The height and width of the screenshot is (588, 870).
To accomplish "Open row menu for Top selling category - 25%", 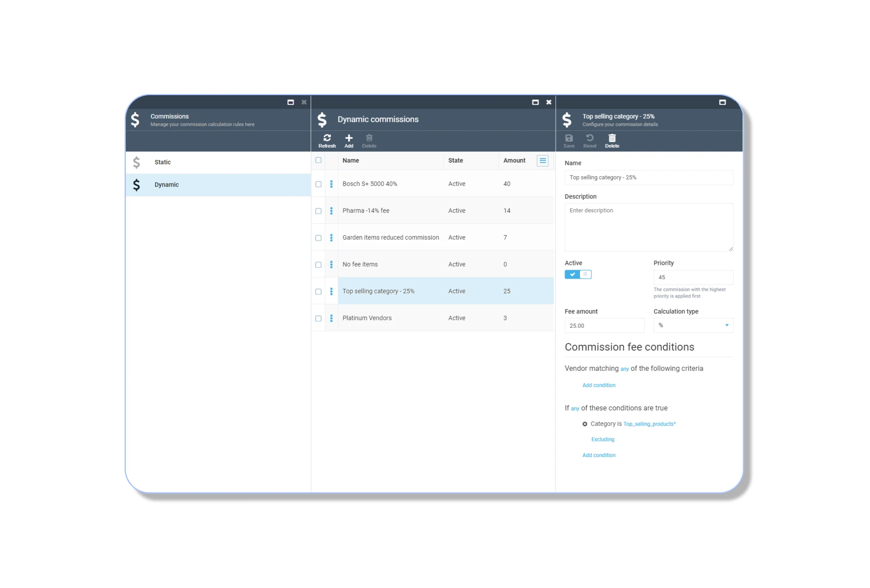I will pos(332,291).
